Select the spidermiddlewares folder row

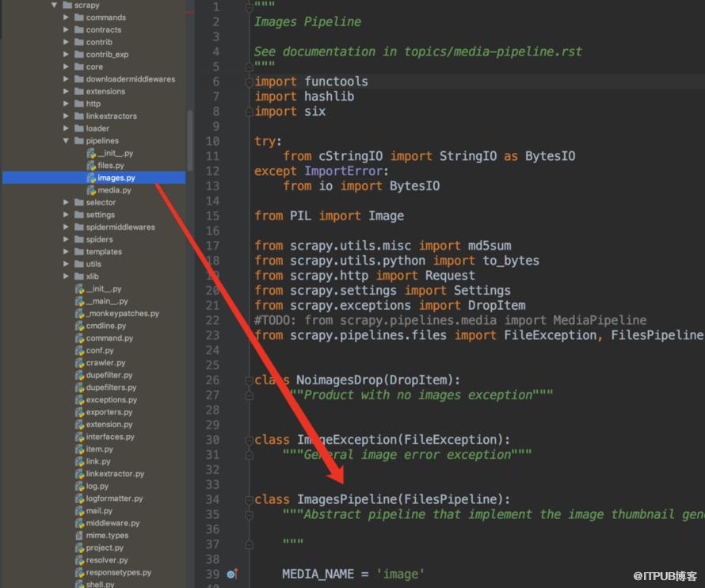tap(94, 227)
